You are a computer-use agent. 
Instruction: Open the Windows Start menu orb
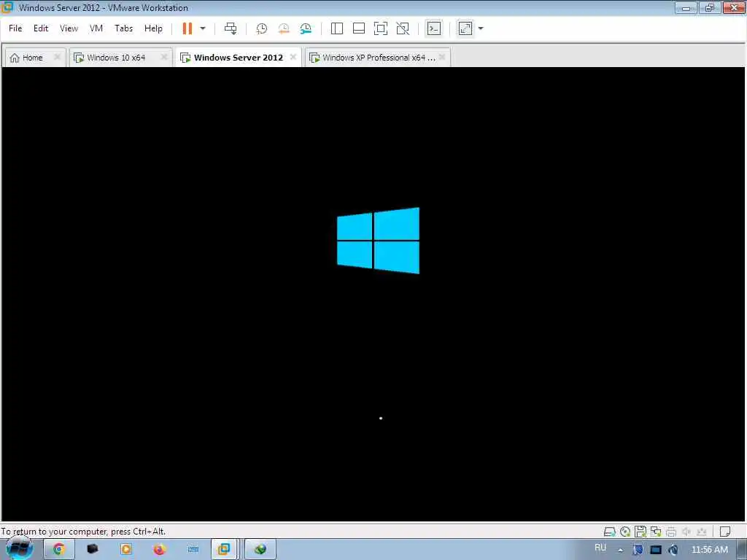pyautogui.click(x=20, y=548)
